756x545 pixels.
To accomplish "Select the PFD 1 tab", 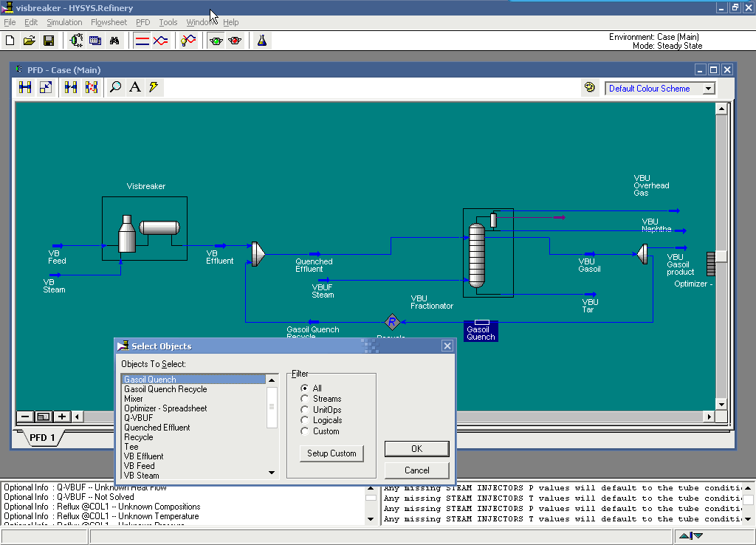I will click(x=41, y=437).
